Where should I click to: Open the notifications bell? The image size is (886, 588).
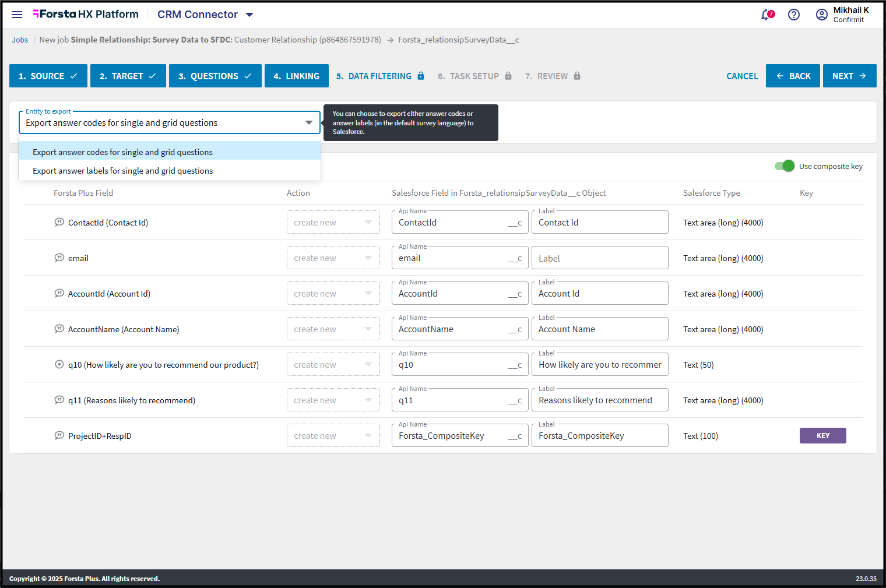pyautogui.click(x=767, y=15)
